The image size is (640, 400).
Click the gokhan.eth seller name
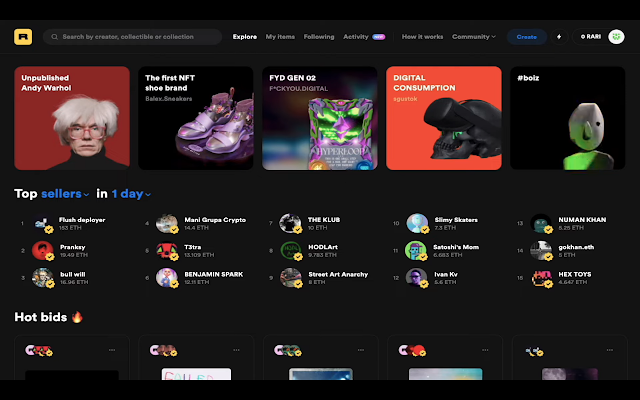tap(576, 247)
